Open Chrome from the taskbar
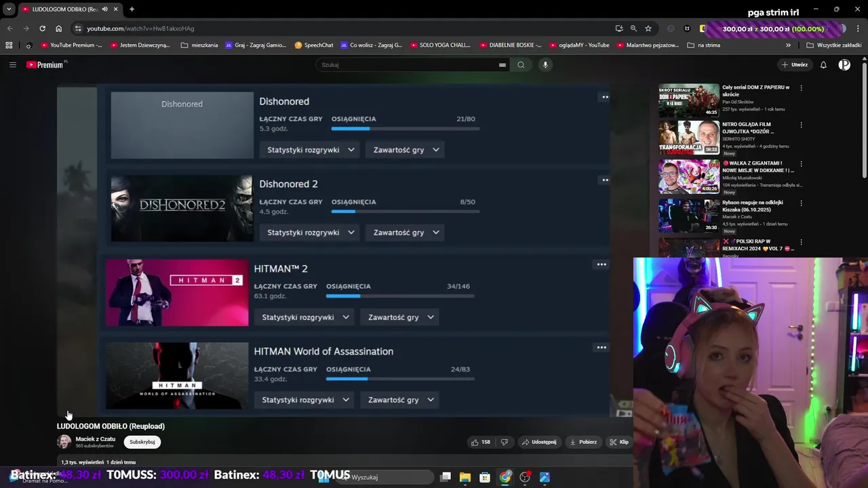 tap(505, 477)
